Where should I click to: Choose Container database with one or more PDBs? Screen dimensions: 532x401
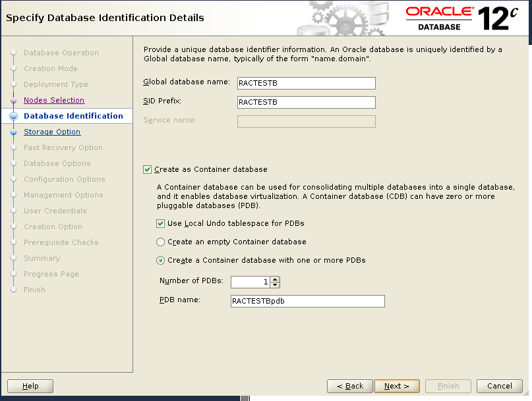point(161,260)
